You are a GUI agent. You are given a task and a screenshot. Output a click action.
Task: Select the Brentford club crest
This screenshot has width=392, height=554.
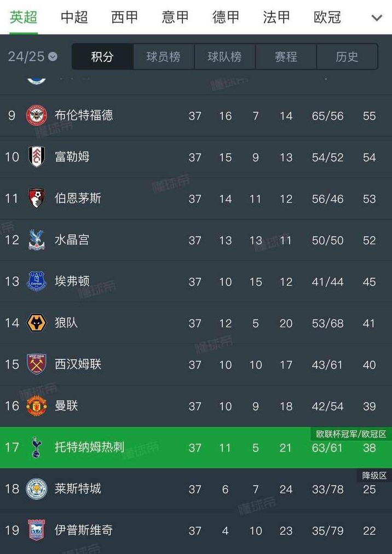36,116
